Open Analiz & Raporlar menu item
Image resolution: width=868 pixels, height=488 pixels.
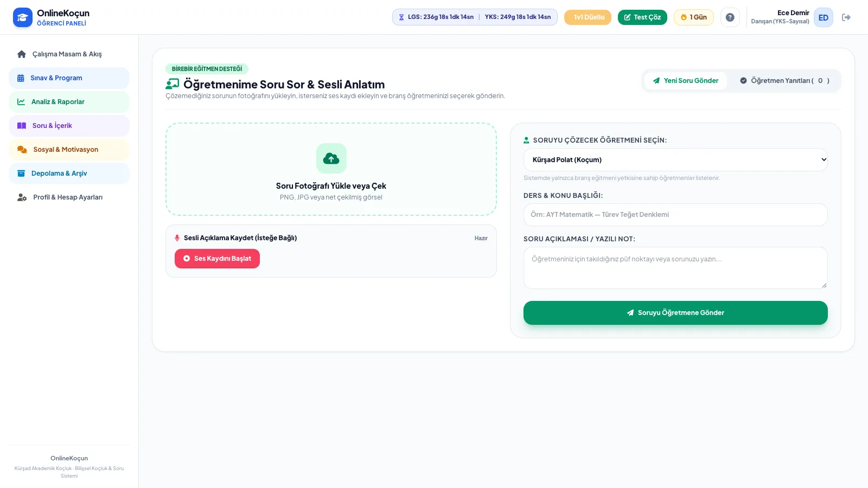coord(69,102)
